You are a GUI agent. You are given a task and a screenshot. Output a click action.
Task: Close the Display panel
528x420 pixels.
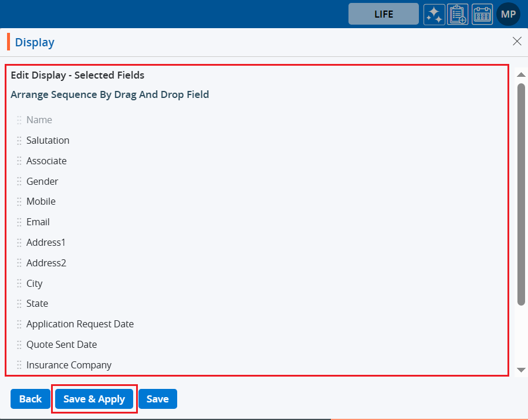[x=517, y=41]
